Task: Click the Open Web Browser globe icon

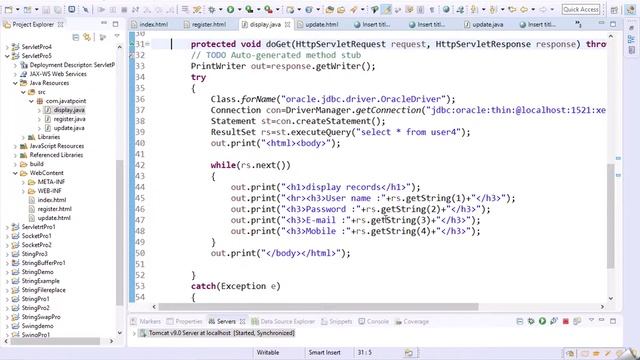Action: tap(446, 9)
